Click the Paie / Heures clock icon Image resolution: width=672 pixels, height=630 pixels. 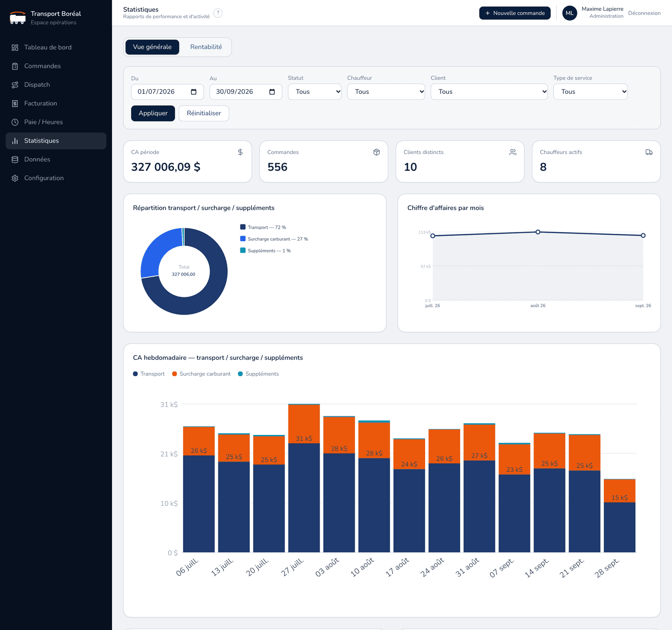(x=15, y=122)
